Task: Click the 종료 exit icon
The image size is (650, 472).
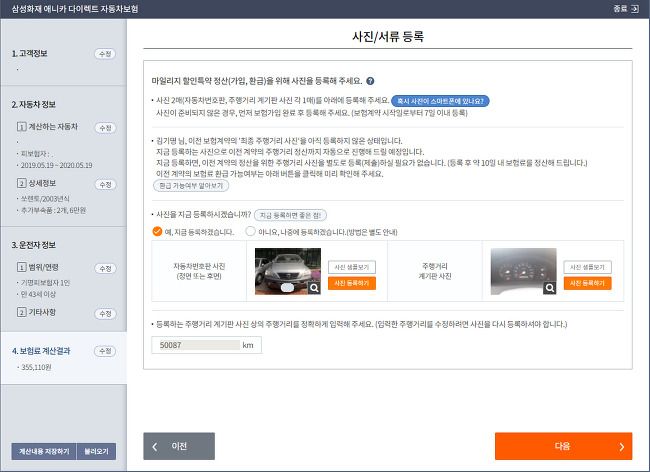Action: (x=634, y=9)
